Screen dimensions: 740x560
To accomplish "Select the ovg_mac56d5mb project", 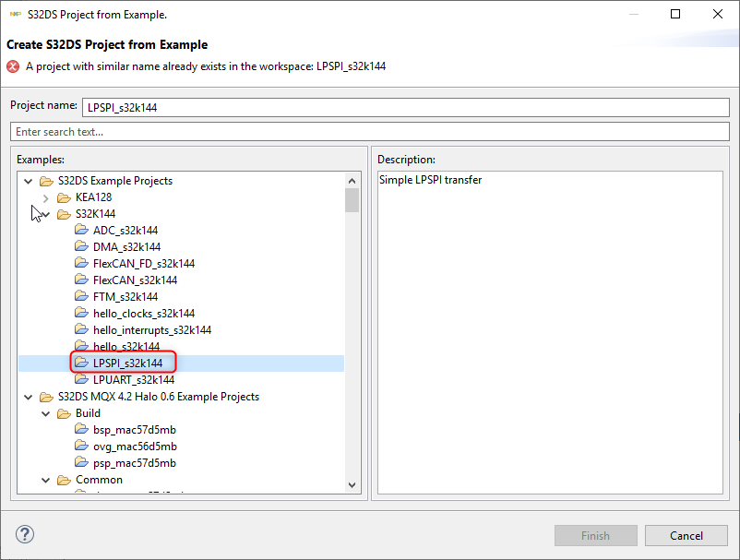I will 135,447.
